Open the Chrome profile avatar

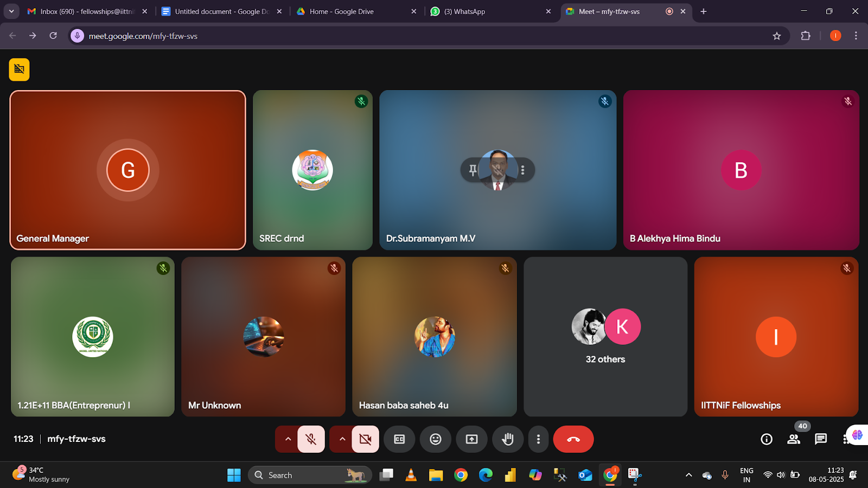[835, 36]
